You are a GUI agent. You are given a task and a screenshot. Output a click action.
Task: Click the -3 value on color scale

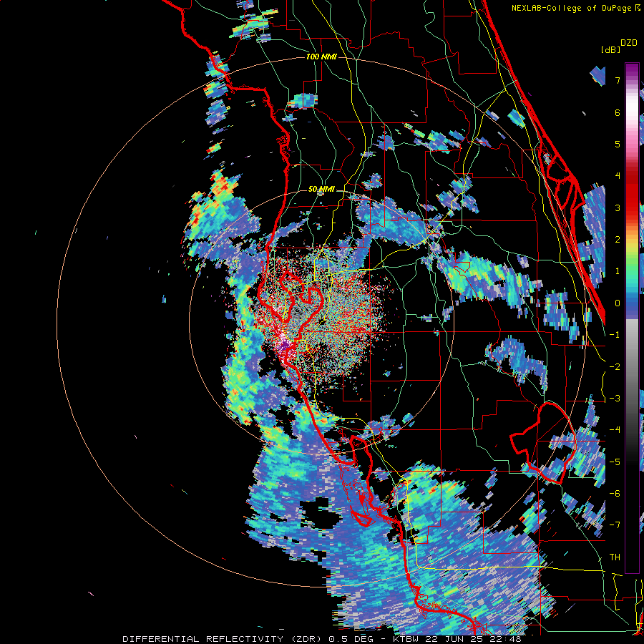(x=615, y=399)
